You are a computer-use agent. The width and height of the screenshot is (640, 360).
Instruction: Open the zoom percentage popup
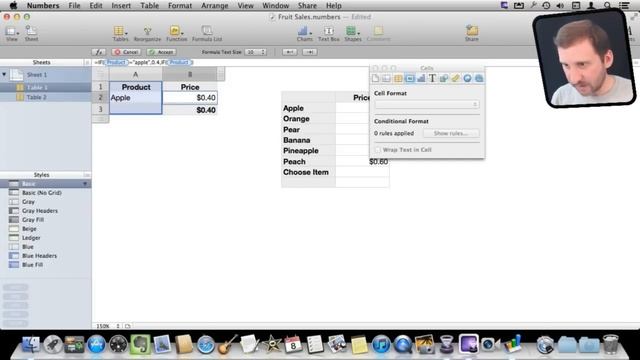click(x=108, y=326)
